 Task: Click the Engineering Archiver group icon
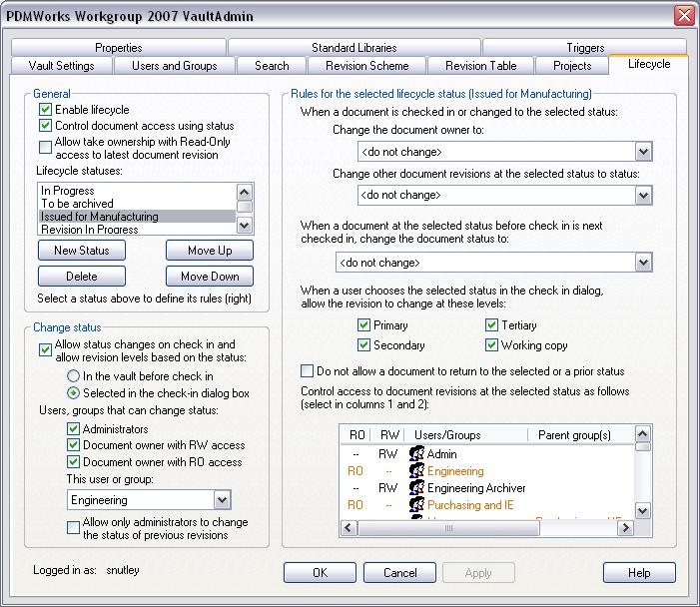[x=416, y=487]
